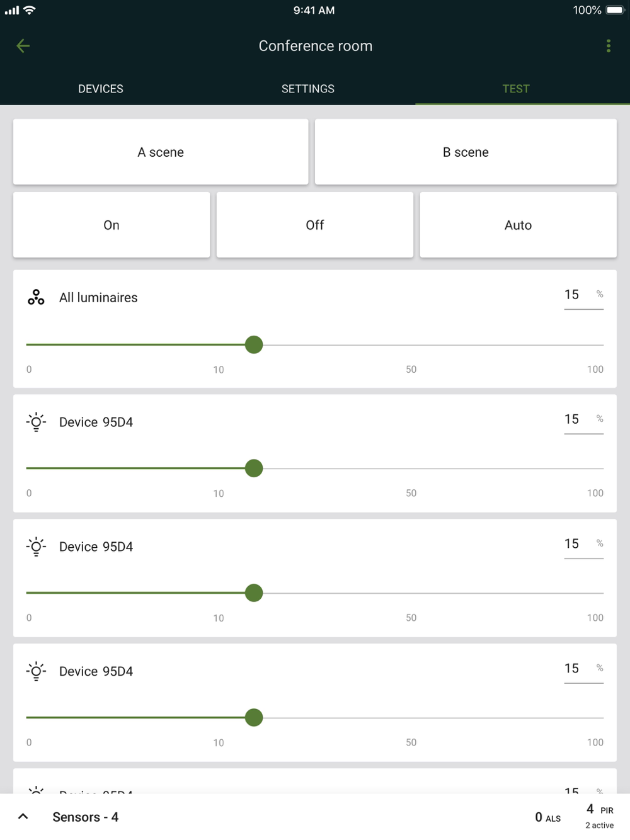Click the second Device 95D4 bulb icon

(x=36, y=547)
